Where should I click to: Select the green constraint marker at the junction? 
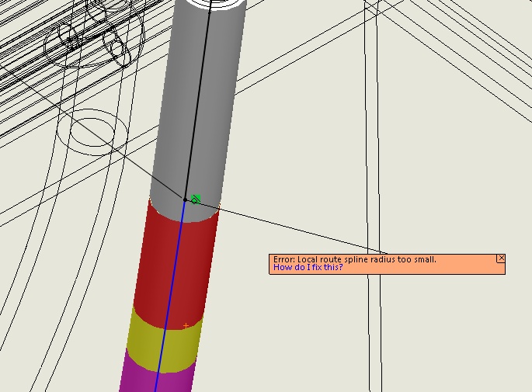coord(196,199)
